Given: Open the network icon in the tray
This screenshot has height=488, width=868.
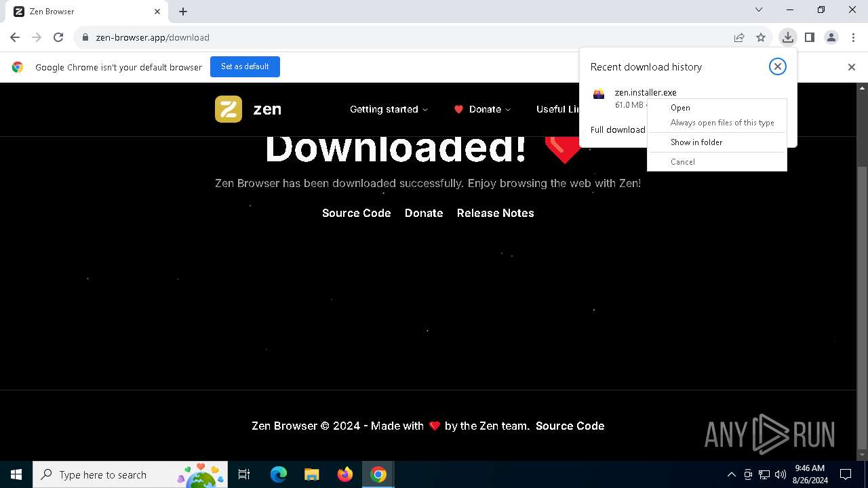Looking at the screenshot, I should [764, 474].
